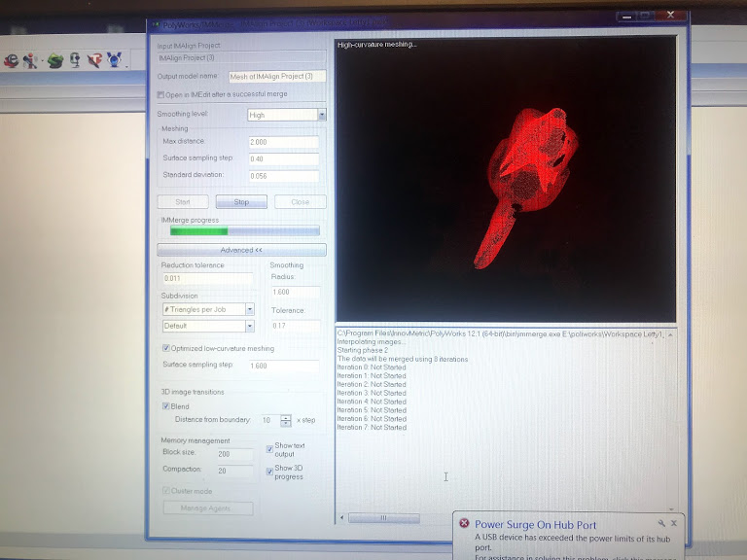Adjust Distance from boundary spinner arrows
This screenshot has height=560, width=747.
click(285, 420)
